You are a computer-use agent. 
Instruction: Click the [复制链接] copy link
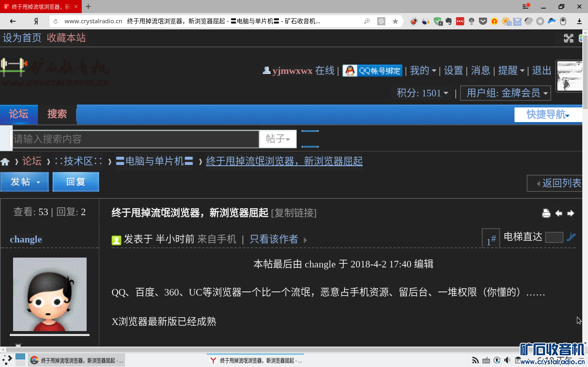pos(294,213)
